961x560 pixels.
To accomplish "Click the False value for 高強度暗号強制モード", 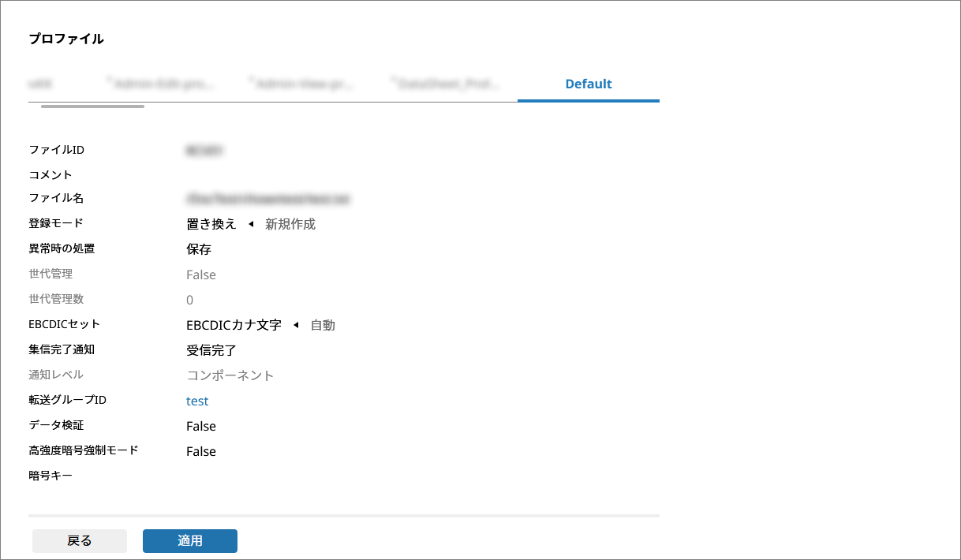I will [x=200, y=451].
